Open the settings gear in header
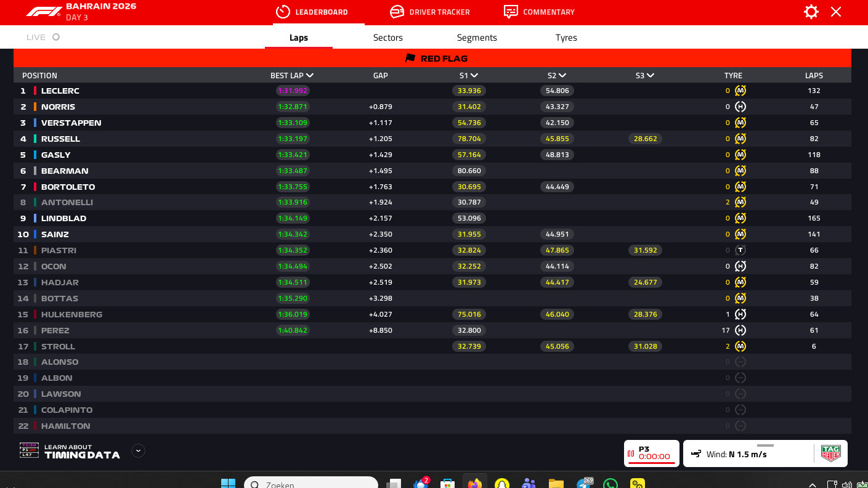 [x=811, y=12]
